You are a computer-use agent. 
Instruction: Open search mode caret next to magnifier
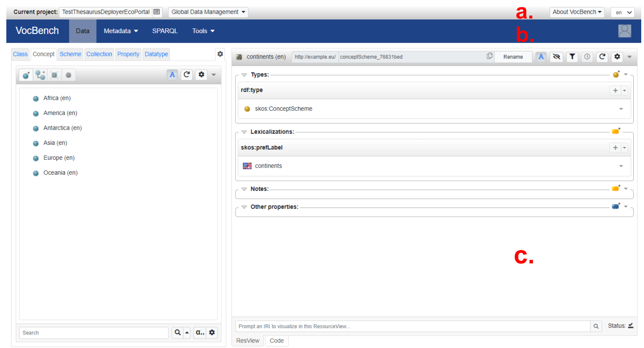point(187,333)
